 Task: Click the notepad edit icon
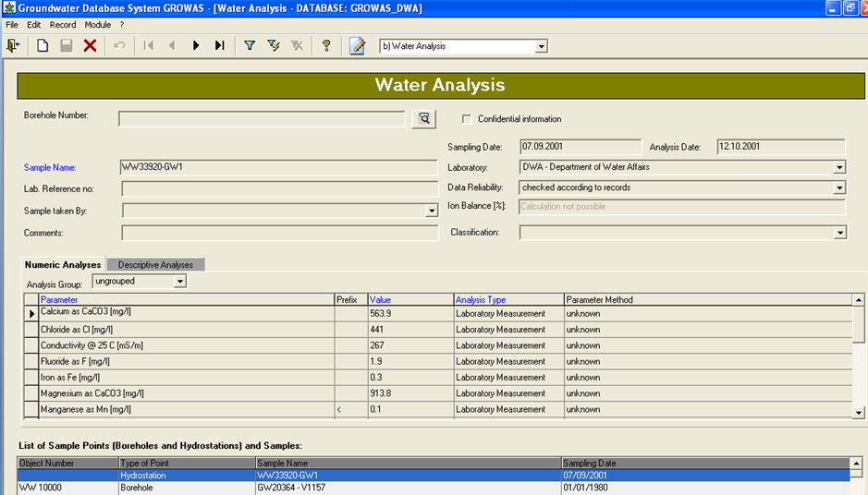(x=357, y=45)
